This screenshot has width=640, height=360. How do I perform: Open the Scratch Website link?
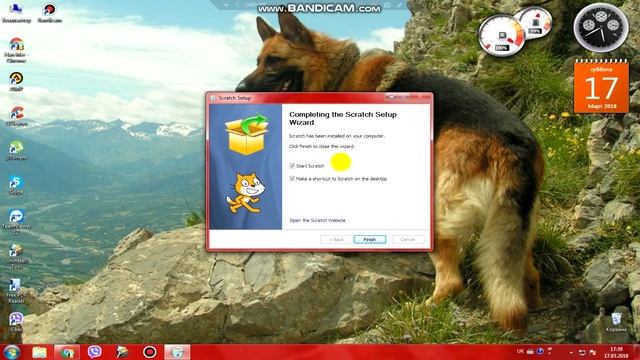[x=317, y=220]
